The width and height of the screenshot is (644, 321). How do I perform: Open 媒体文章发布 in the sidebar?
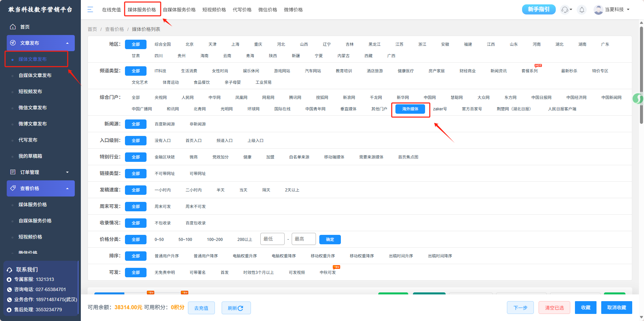[x=33, y=59]
